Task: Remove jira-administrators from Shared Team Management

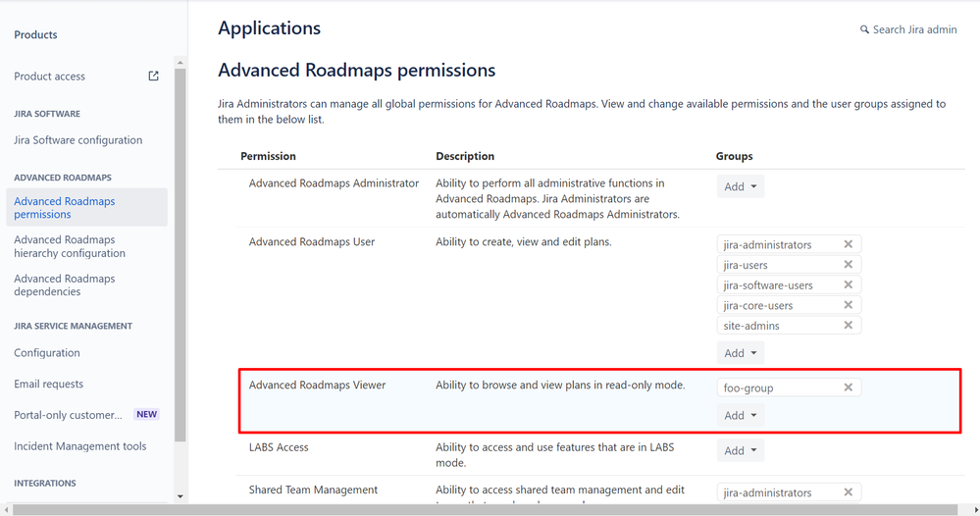Action: point(849,492)
